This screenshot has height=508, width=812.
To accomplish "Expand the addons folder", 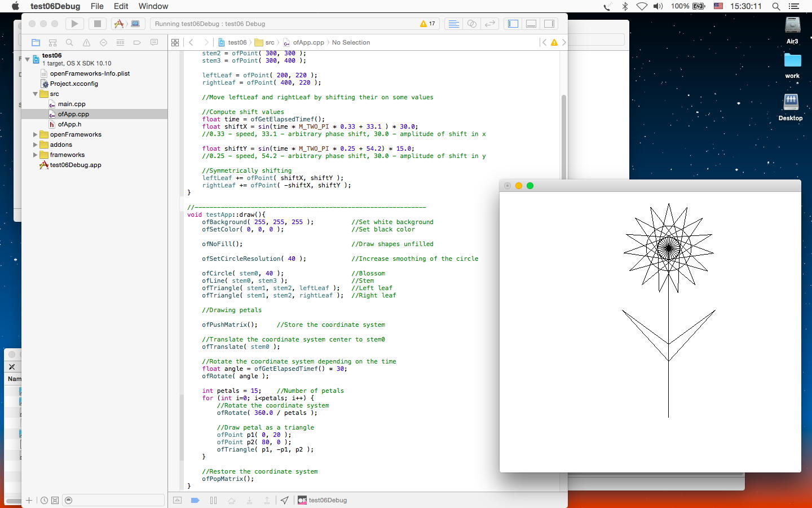I will click(x=35, y=144).
